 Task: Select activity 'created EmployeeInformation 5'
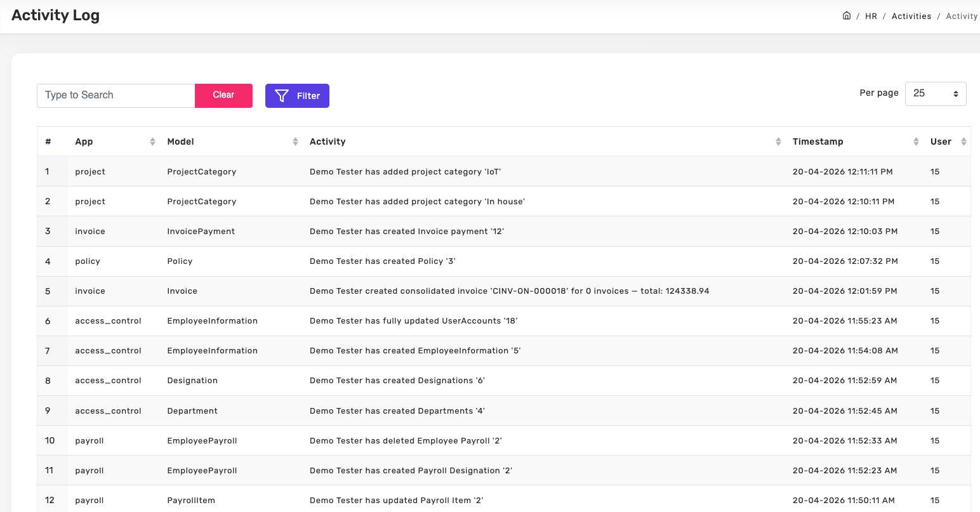[x=415, y=351]
